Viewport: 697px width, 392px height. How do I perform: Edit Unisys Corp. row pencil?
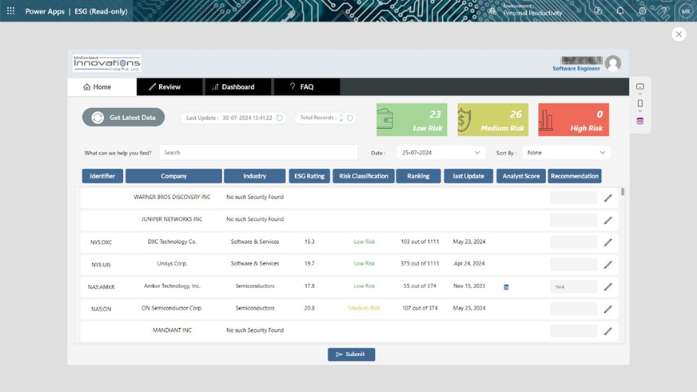608,265
